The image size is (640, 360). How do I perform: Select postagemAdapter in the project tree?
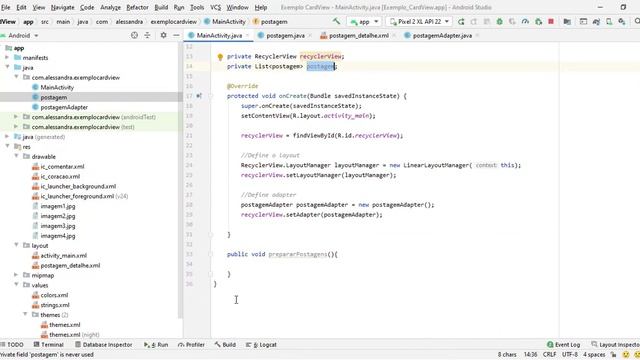click(x=64, y=107)
